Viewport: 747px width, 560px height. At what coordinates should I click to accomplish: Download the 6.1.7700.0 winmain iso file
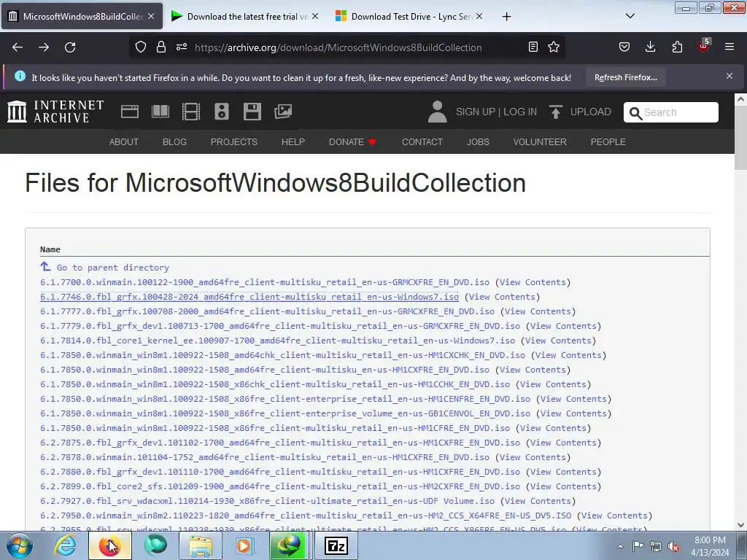click(x=264, y=282)
